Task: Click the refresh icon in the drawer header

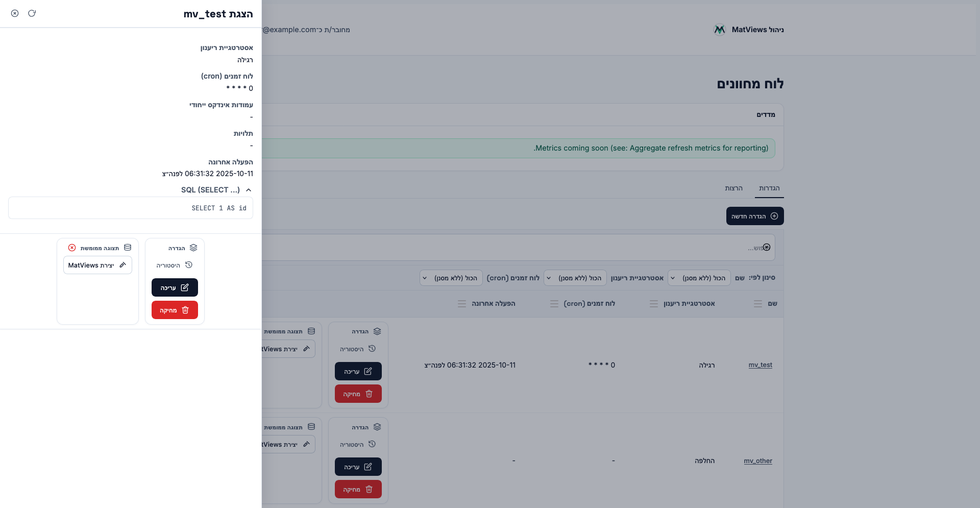Action: 32,13
